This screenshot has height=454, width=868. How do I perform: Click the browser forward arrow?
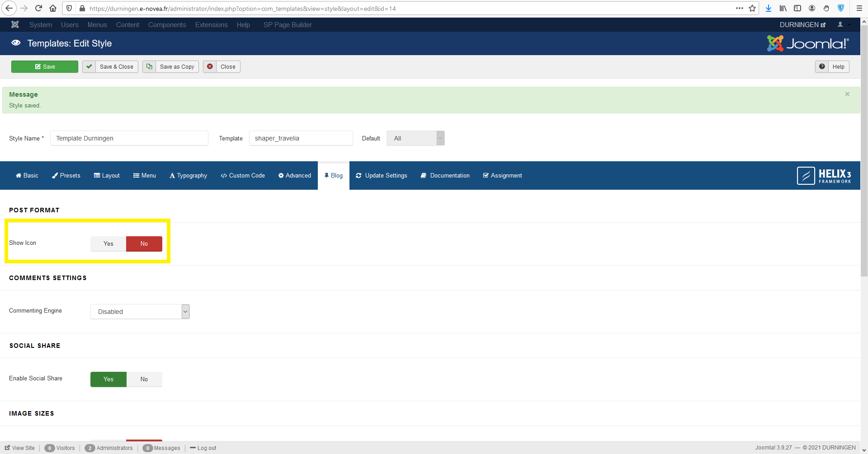point(24,8)
